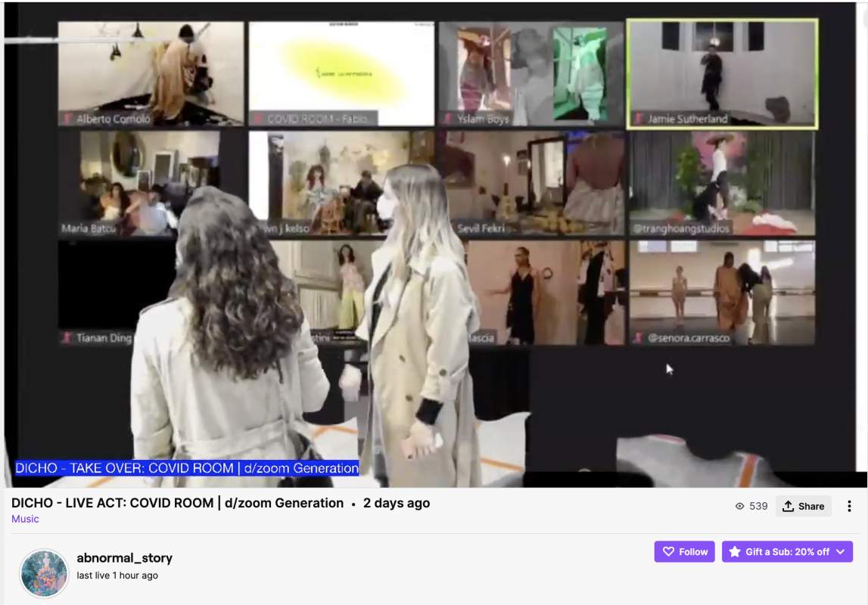Select the @tranghoangstudios video tile
Viewport: 868px width, 605px height.
(722, 183)
